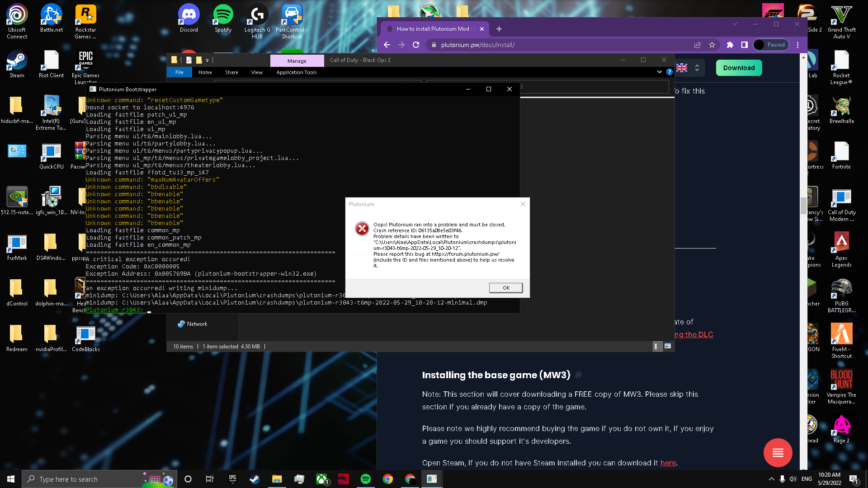Open FurMark desktop shortcut
This screenshot has width=868, height=488.
click(x=17, y=247)
